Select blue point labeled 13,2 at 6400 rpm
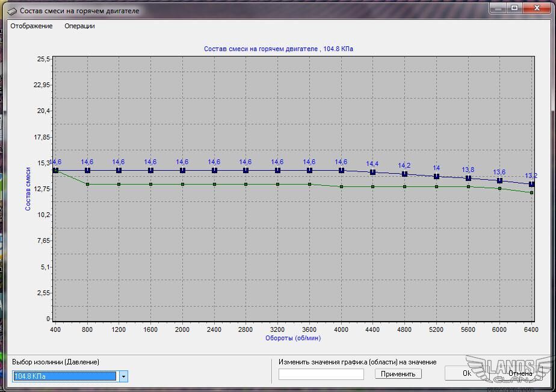Image resolution: width=556 pixels, height=392 pixels. [531, 185]
